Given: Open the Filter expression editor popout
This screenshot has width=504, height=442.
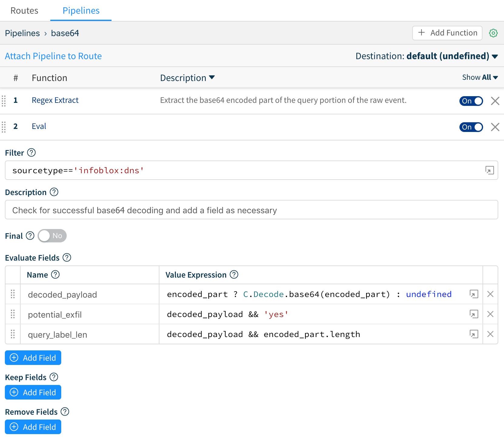Looking at the screenshot, I should 490,170.
